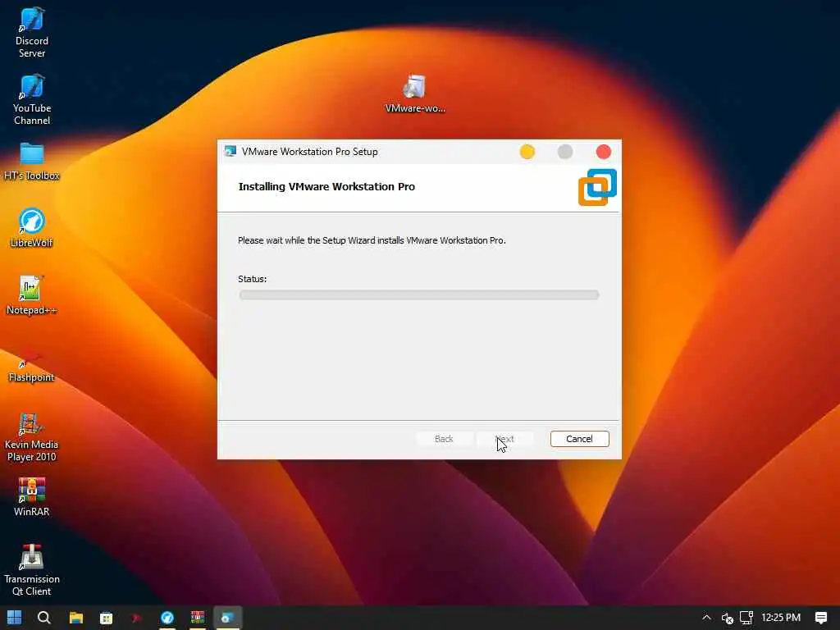This screenshot has height=630, width=840.
Task: Launch the Transmission Qt Client shortcut
Action: [32, 570]
